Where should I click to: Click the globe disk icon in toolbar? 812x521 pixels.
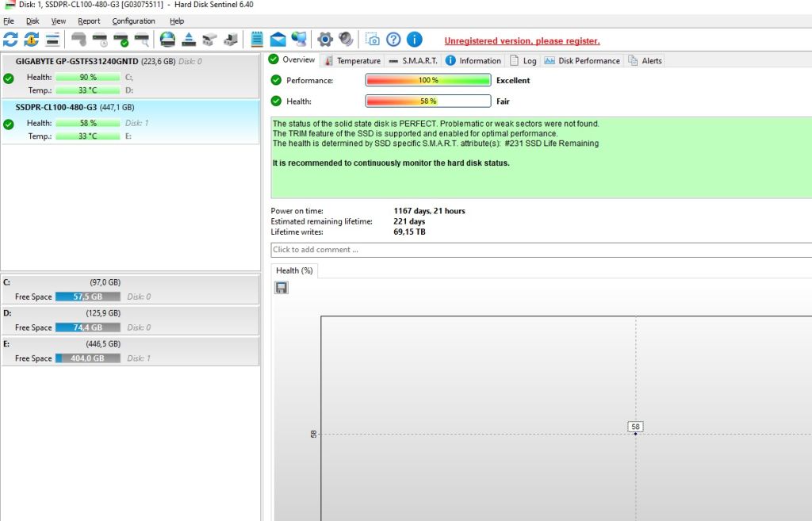(x=167, y=40)
